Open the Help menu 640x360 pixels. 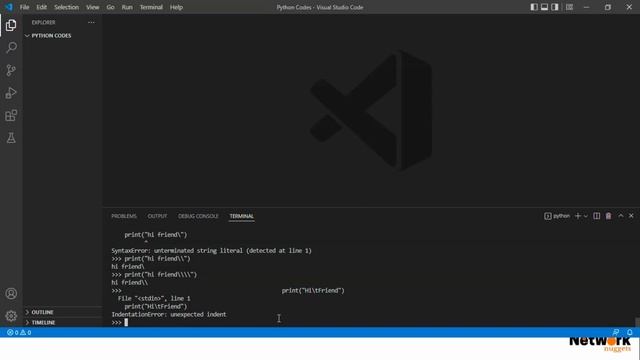pyautogui.click(x=176, y=7)
